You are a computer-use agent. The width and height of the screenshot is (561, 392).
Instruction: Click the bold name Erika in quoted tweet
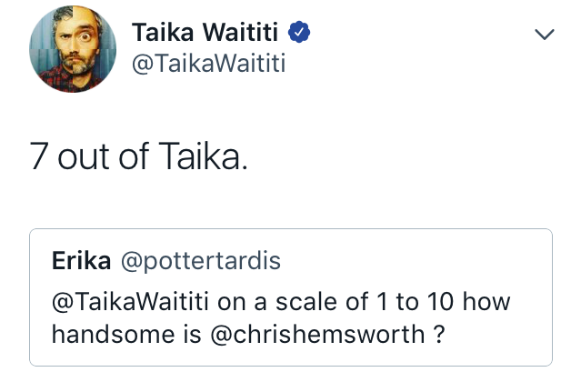pos(81,261)
